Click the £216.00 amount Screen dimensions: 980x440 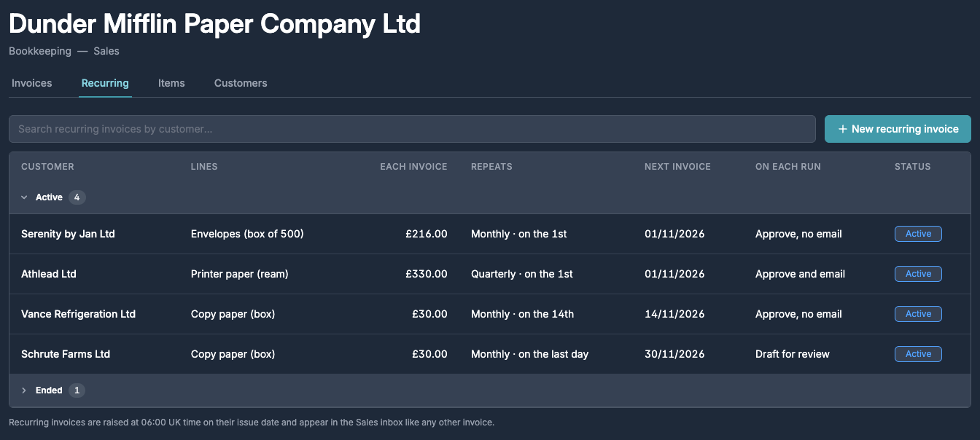427,234
